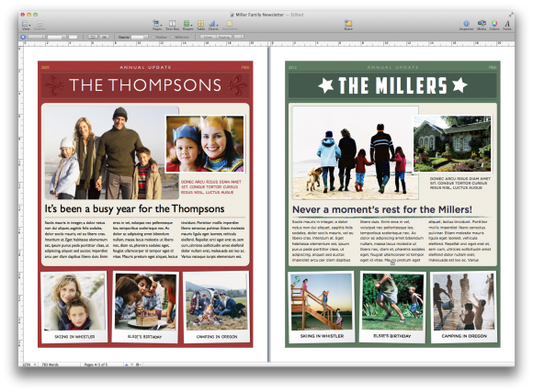Select the Inline placement option
Screen dimensions: 533x392
click(208, 37)
